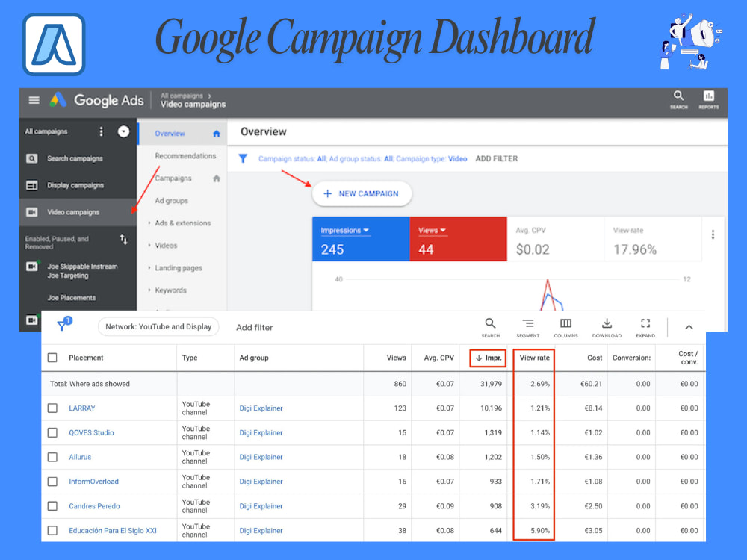747x560 pixels.
Task: Select the View rate scorecard
Action: 653,239
